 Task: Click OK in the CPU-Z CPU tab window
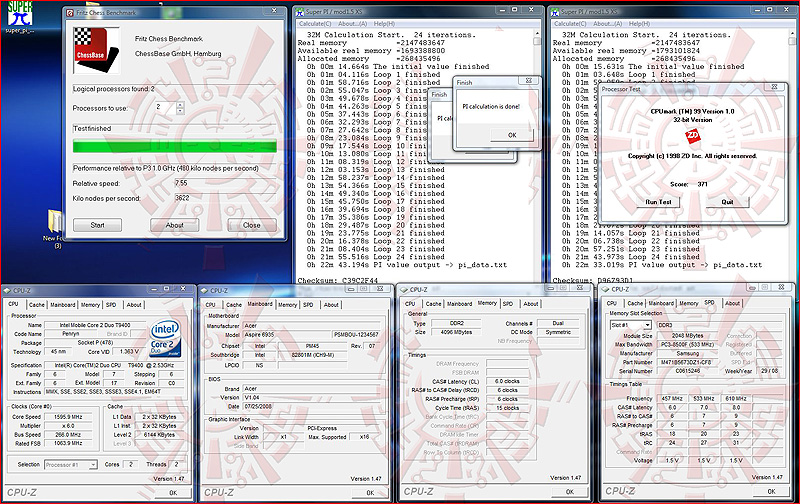173,493
